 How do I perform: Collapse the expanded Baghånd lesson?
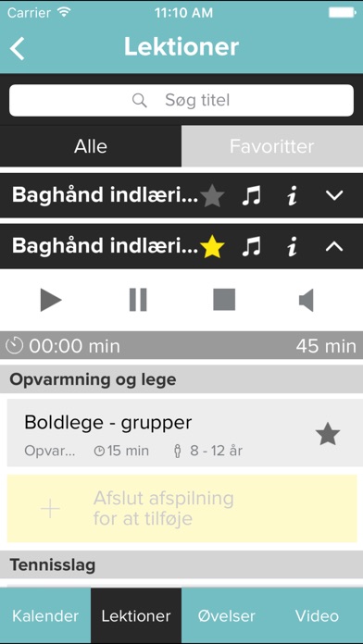(334, 246)
